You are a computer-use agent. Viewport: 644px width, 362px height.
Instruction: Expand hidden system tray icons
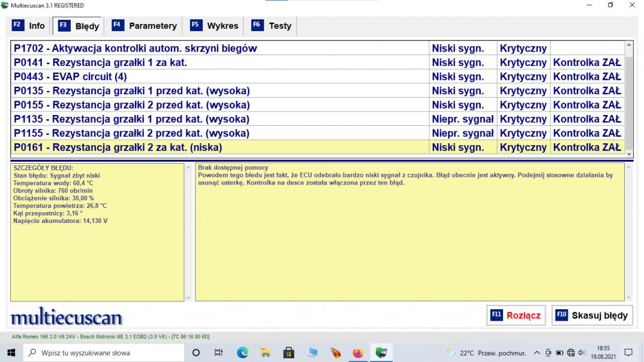(537, 353)
